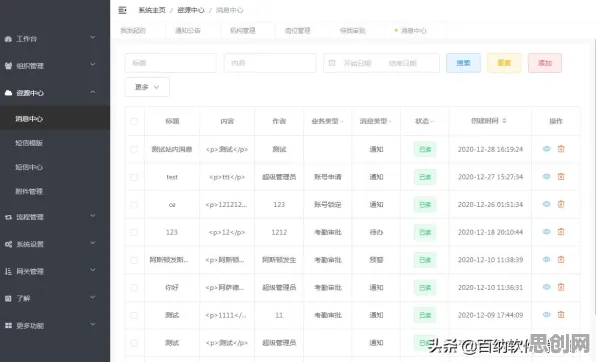Image resolution: width=596 pixels, height=362 pixels.
Task: Delete the 'ce' message row
Action: [x=561, y=204]
